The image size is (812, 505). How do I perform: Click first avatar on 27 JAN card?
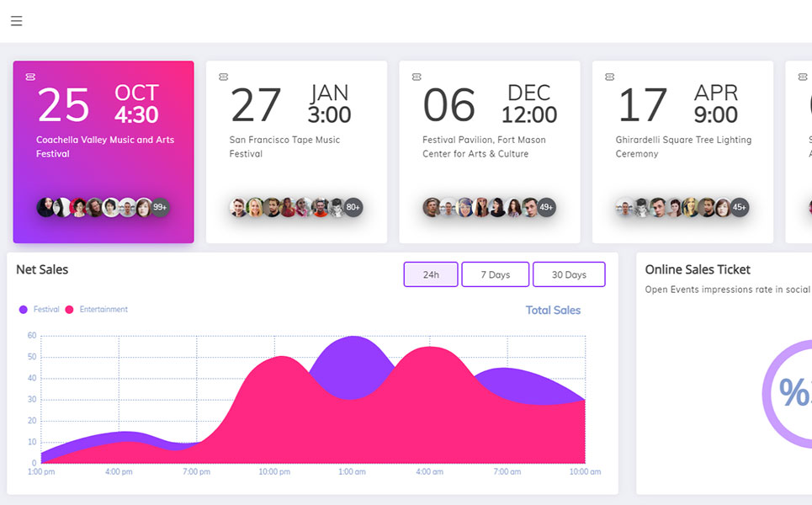[x=238, y=207]
